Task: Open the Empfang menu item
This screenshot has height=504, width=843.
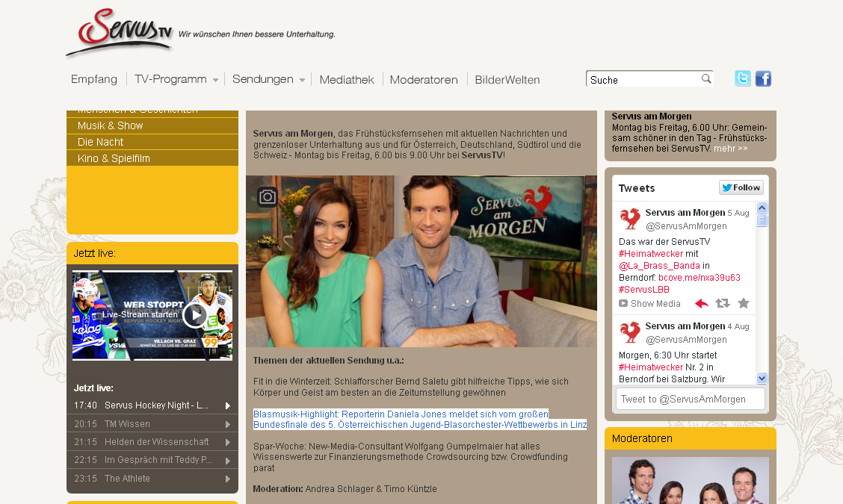Action: [x=94, y=79]
